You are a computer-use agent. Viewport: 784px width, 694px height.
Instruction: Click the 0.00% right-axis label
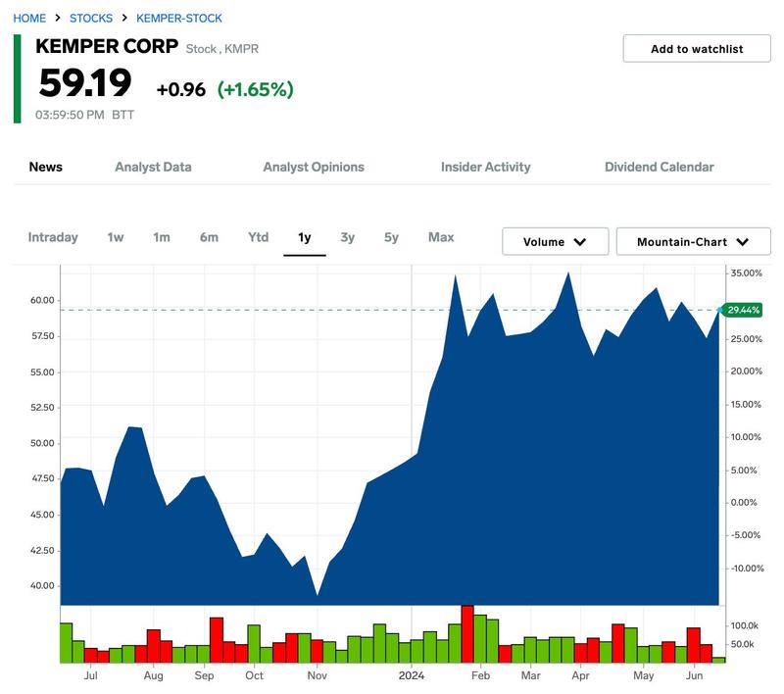pyautogui.click(x=744, y=503)
